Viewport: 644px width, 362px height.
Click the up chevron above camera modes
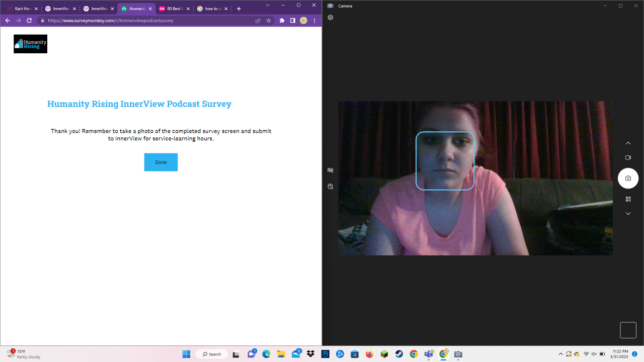point(628,143)
